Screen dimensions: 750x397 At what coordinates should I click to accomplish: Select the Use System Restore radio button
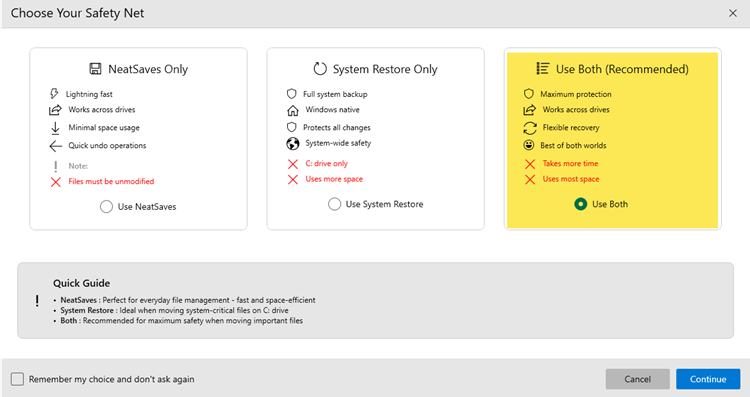334,204
